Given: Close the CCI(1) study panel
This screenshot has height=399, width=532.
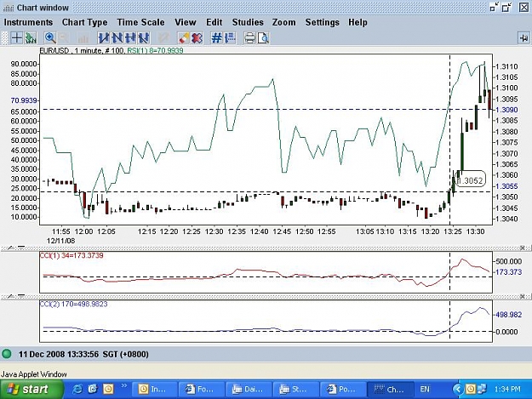Looking at the screenshot, I should (x=523, y=248).
